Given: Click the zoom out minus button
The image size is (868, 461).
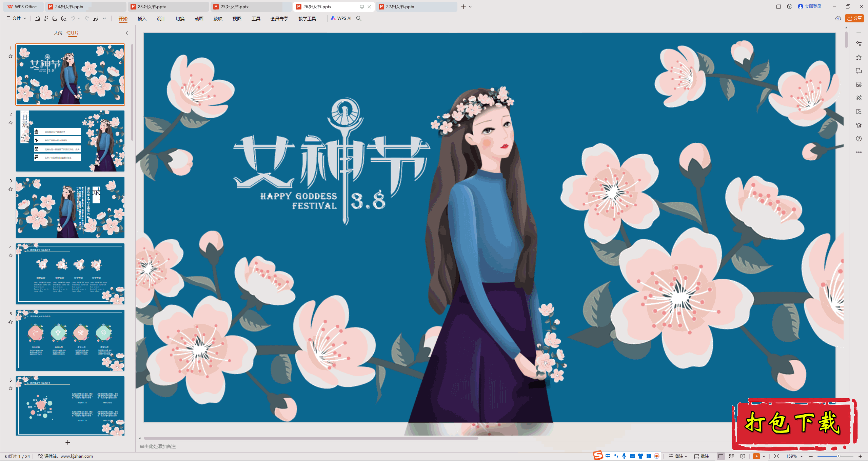Looking at the screenshot, I should point(811,456).
